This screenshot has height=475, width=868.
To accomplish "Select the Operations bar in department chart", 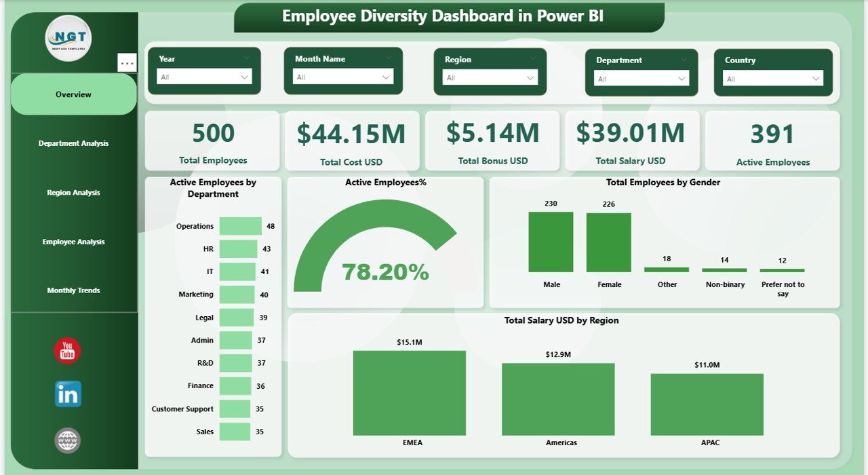I will pos(239,226).
